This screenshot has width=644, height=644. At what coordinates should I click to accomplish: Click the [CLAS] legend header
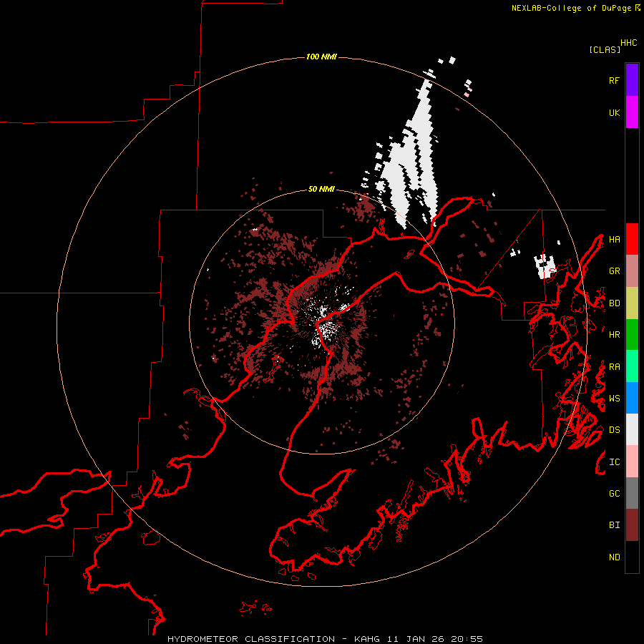pyautogui.click(x=605, y=49)
